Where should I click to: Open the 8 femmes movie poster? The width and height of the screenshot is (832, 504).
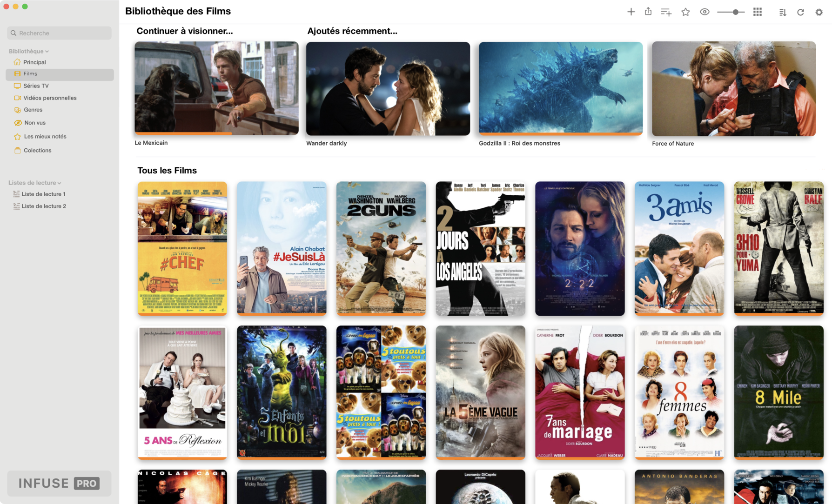click(679, 393)
